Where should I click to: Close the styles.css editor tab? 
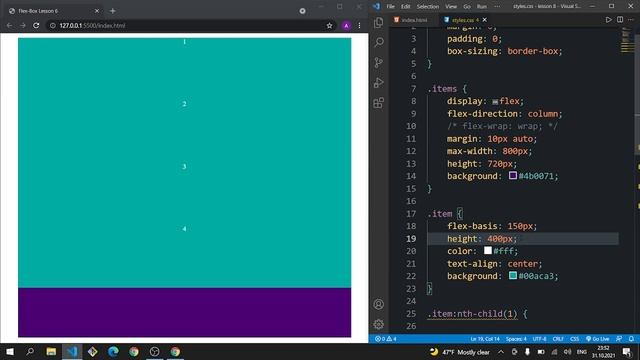click(484, 20)
